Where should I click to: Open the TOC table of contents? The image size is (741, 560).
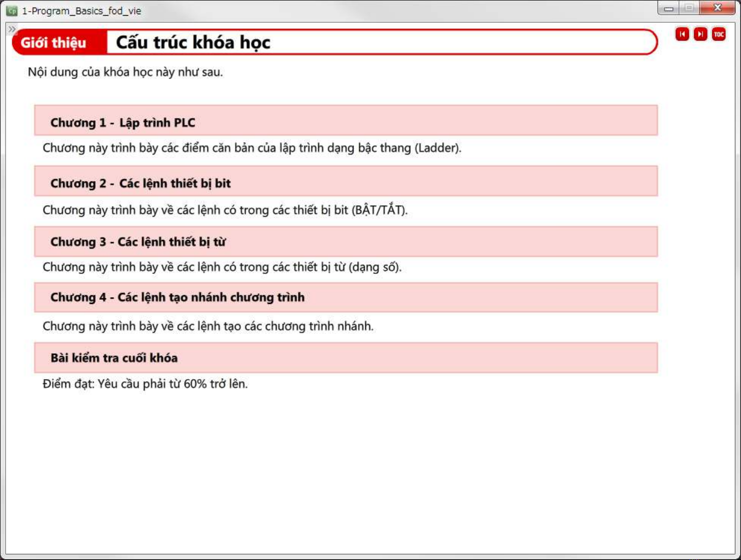pyautogui.click(x=718, y=34)
